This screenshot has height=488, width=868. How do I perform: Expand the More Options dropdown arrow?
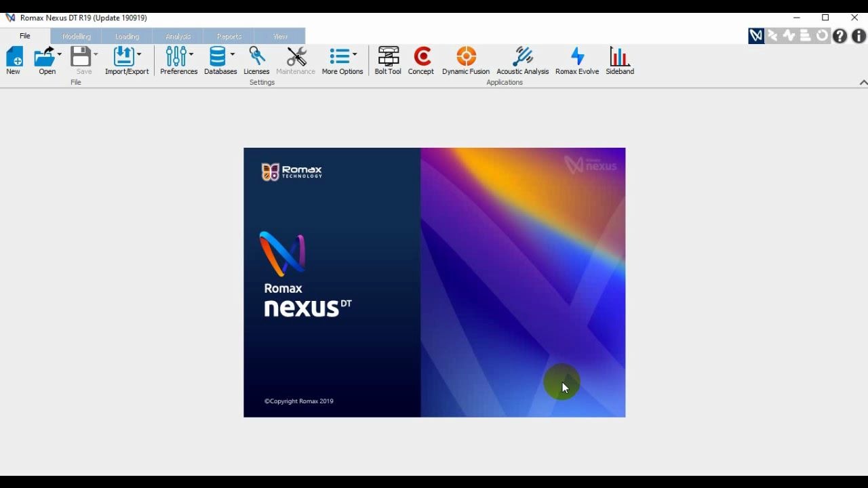click(x=355, y=54)
